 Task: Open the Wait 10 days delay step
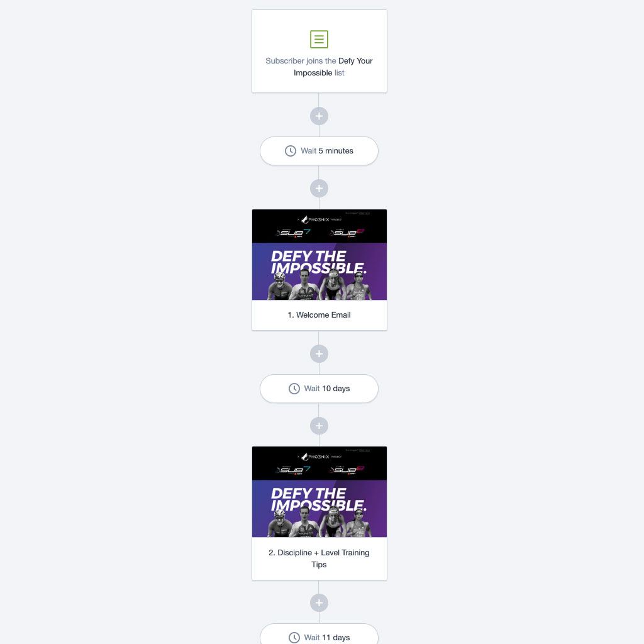point(319,389)
